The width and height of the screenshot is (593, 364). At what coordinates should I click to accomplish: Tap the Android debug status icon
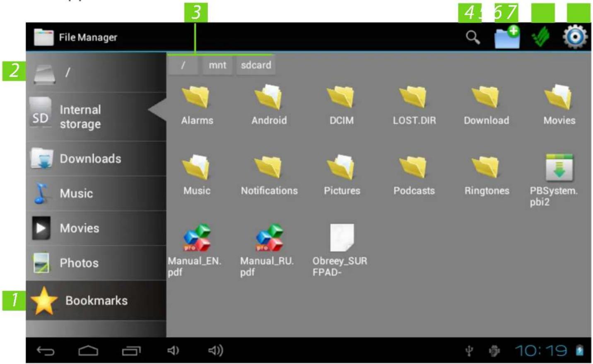point(494,351)
